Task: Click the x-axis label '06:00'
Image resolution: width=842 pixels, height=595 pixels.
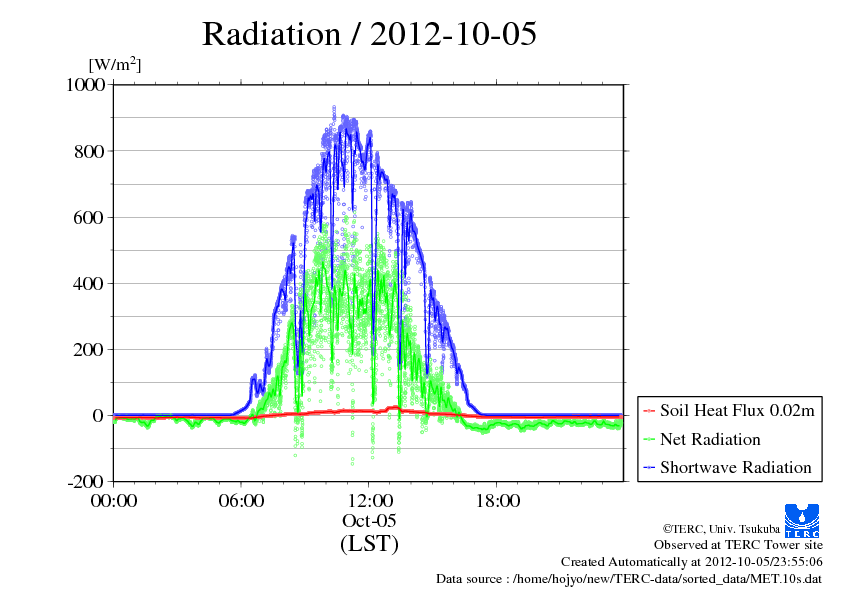Action: 241,501
